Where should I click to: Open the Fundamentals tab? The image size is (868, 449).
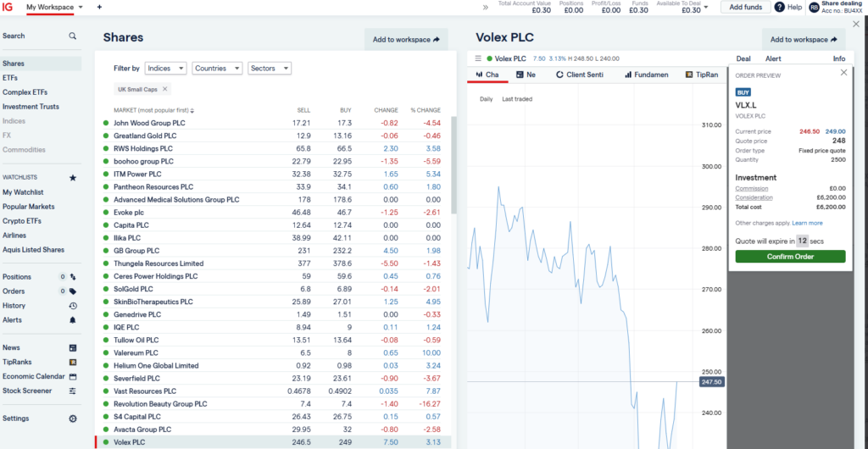click(646, 75)
